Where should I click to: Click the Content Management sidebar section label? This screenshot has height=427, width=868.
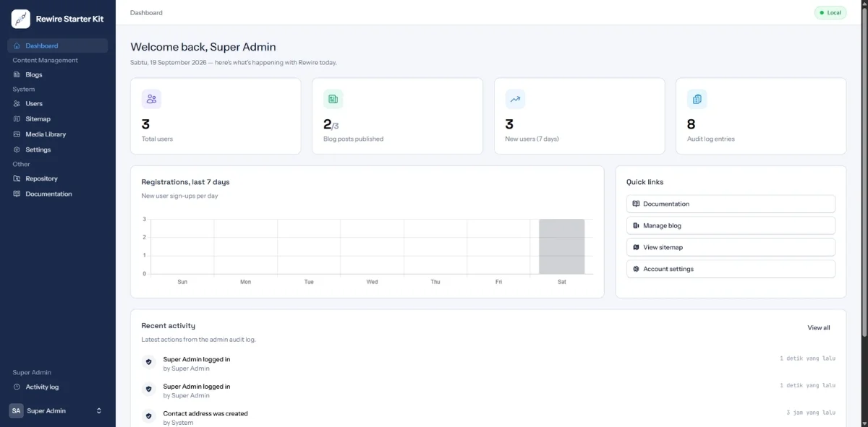45,60
